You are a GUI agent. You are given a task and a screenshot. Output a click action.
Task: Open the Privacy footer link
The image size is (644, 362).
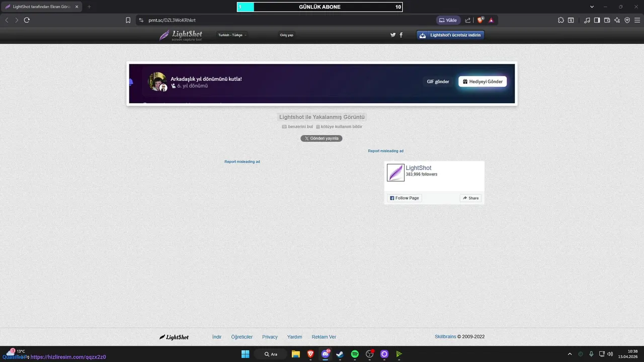pyautogui.click(x=270, y=337)
